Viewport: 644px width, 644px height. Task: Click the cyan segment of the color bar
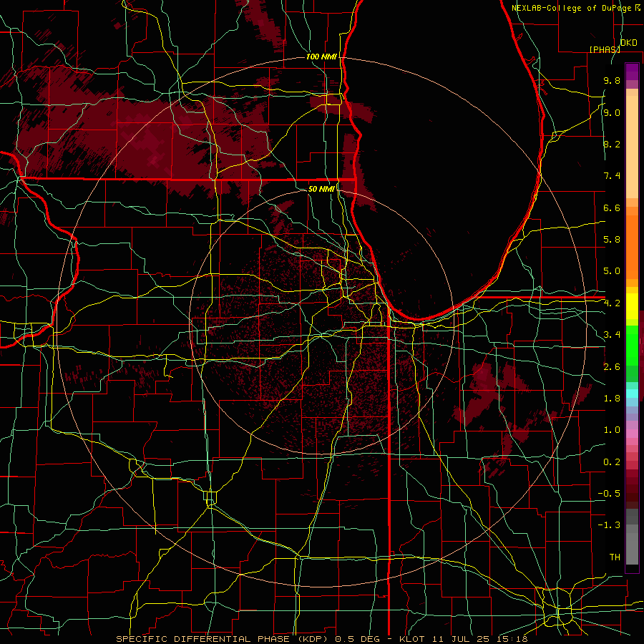(632, 394)
